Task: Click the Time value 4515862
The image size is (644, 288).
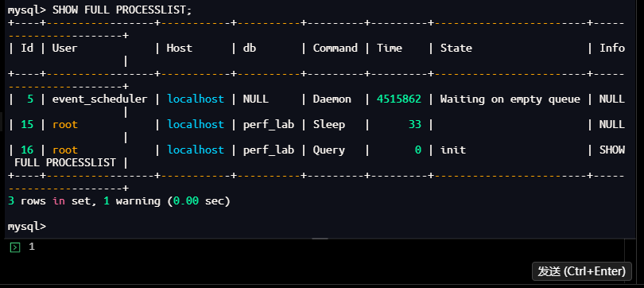Action: click(399, 99)
